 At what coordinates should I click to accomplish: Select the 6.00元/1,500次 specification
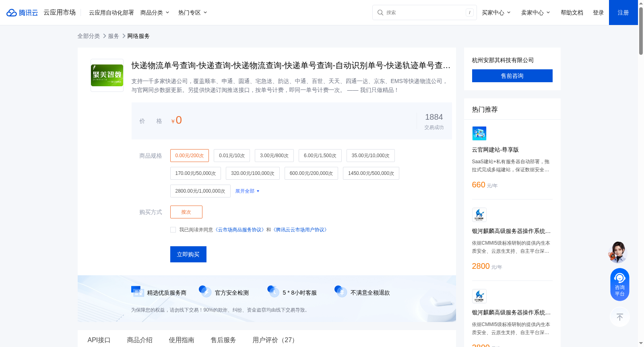pyautogui.click(x=320, y=156)
